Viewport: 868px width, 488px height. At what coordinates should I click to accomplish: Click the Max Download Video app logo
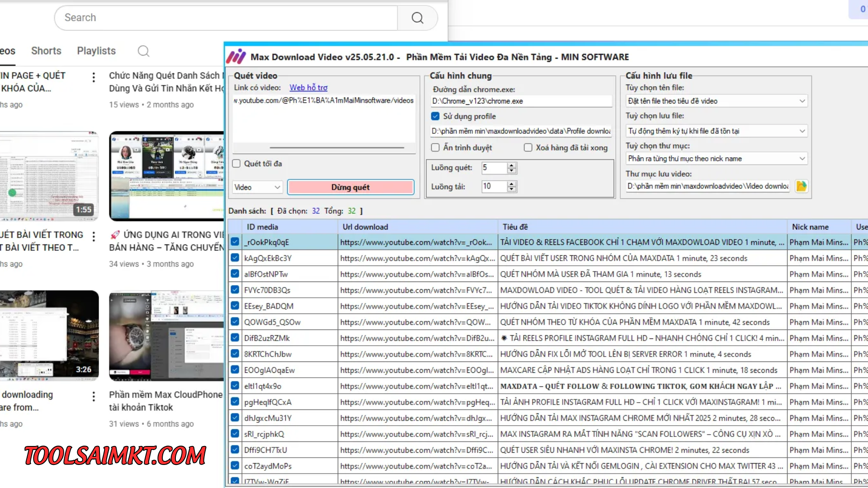pos(236,57)
